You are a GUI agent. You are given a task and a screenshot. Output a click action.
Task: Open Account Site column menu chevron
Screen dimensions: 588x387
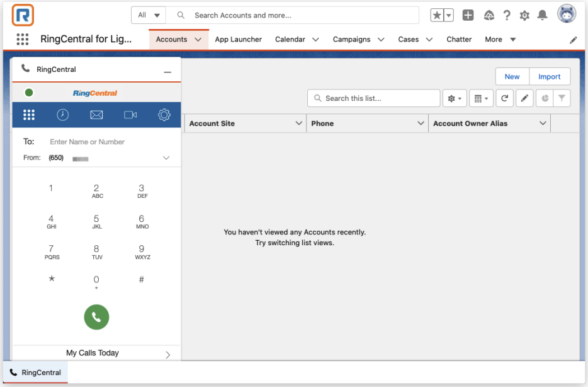(x=298, y=123)
